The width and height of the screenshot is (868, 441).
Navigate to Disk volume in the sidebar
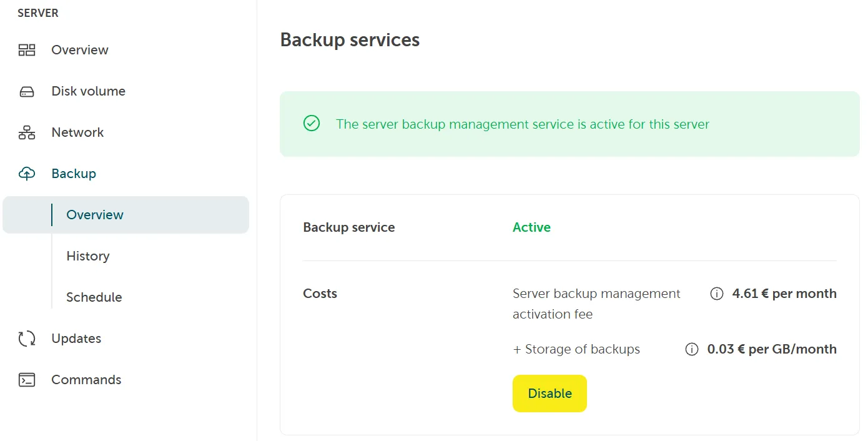click(x=87, y=91)
